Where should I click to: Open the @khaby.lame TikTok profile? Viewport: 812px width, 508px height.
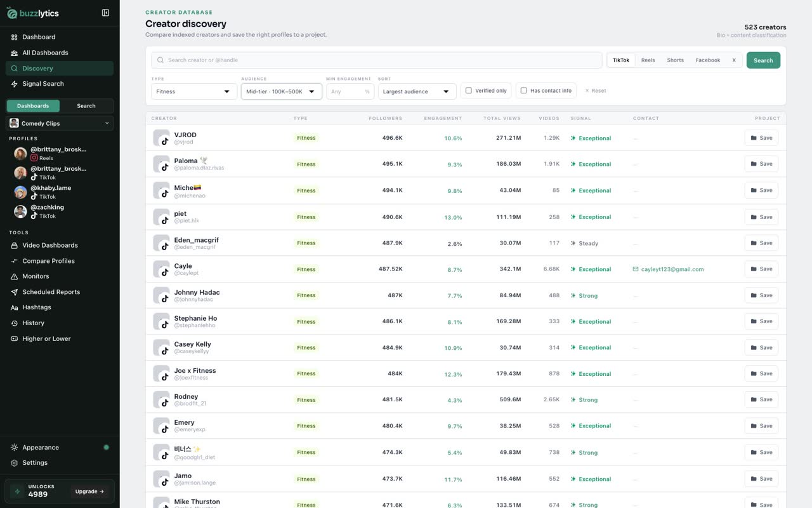coord(60,192)
